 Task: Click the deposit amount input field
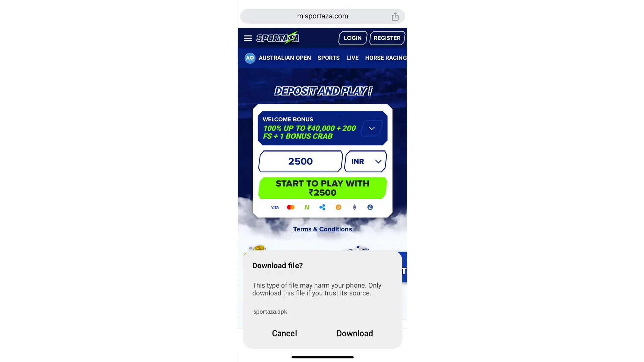[x=300, y=161]
